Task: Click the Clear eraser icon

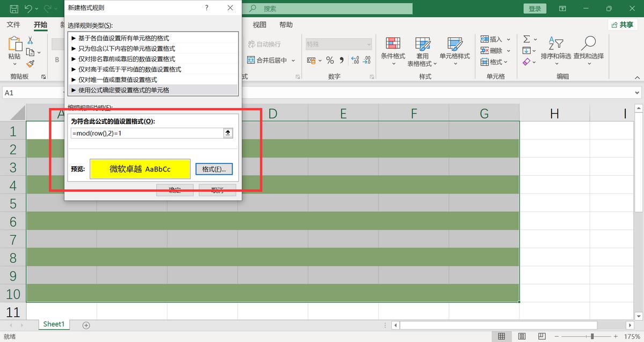Action: tap(526, 62)
